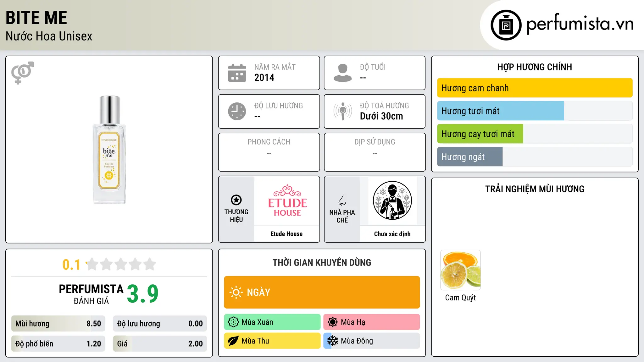
Task: Click the Hương tươi mát blue bar
Action: tap(501, 111)
